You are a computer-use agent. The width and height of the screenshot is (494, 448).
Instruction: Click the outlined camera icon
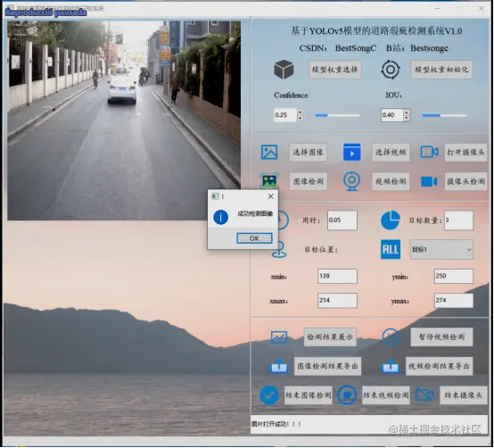point(429,152)
